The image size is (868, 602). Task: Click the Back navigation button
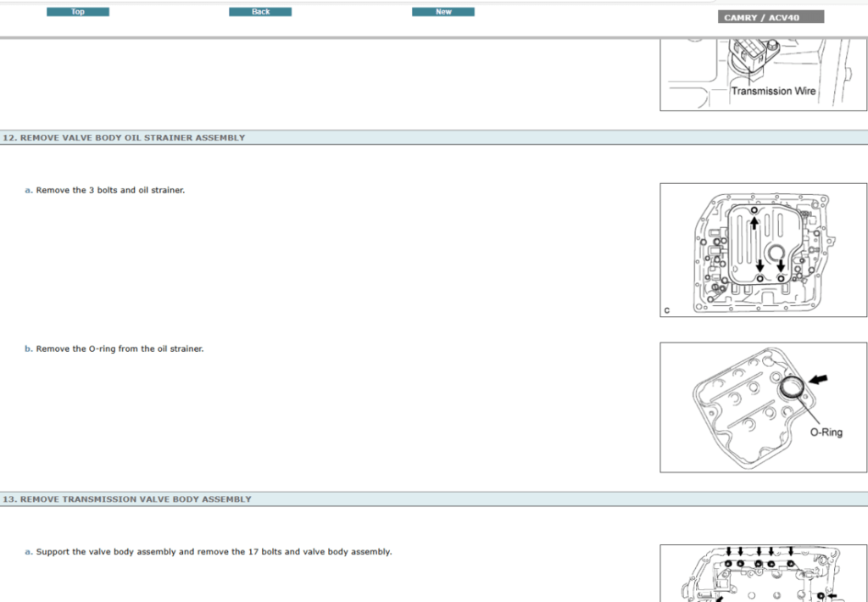259,11
